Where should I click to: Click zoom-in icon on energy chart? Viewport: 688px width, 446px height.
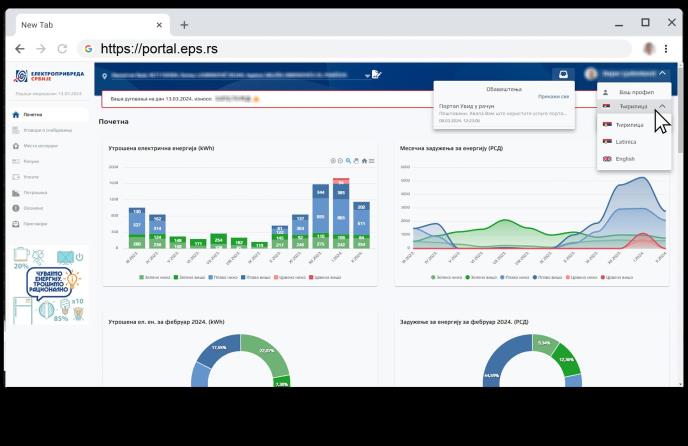click(333, 160)
